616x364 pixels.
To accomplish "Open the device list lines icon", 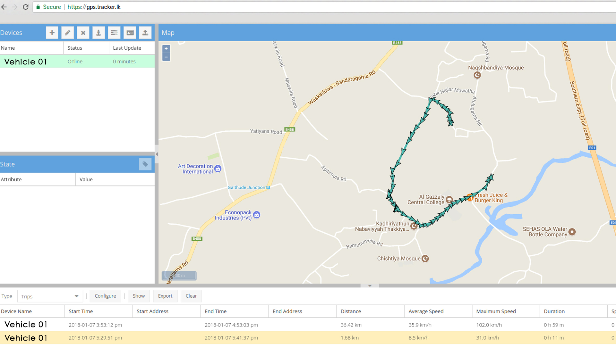I will click(114, 33).
